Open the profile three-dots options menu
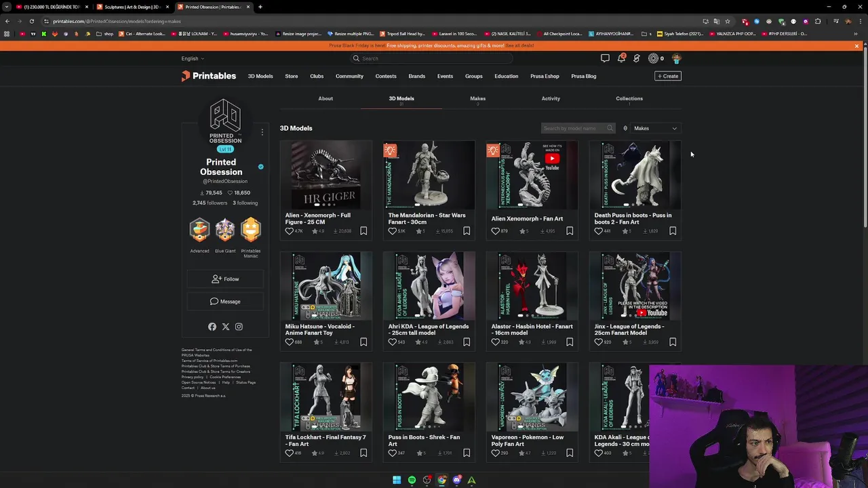Image resolution: width=868 pixels, height=488 pixels. pos(262,132)
